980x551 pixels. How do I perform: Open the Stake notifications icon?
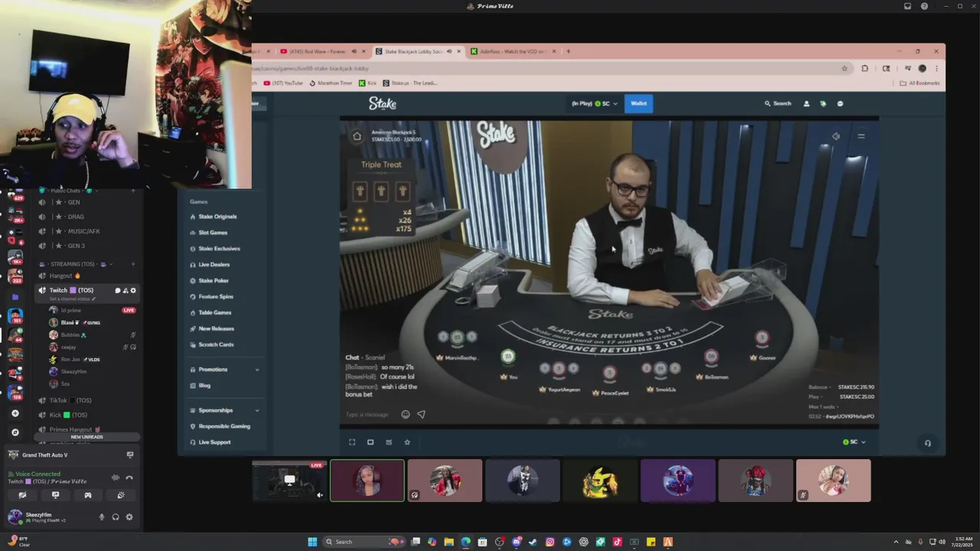pyautogui.click(x=823, y=103)
